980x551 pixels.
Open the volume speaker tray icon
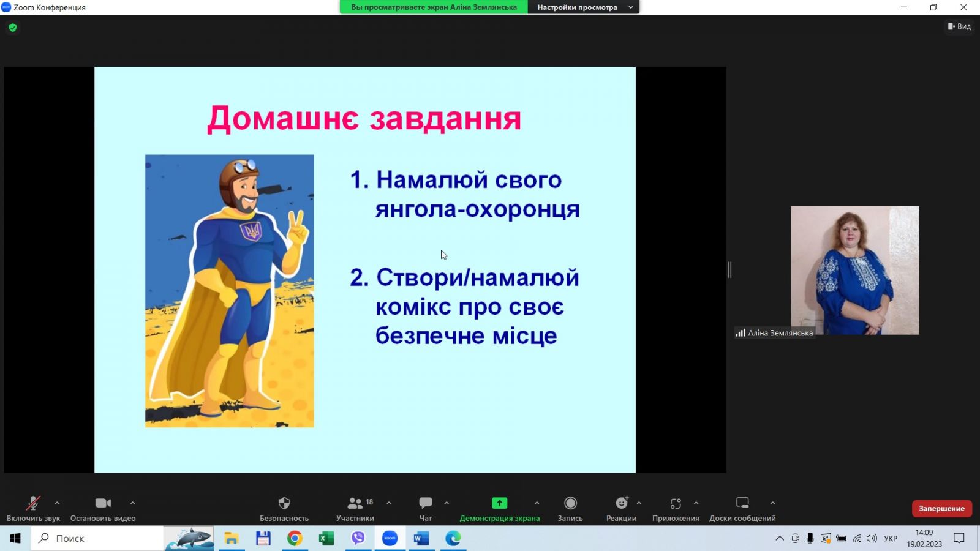pos(872,538)
